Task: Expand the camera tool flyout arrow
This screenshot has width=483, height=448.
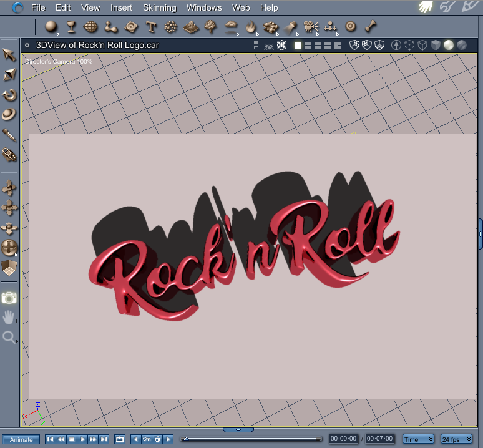Action: point(318,34)
